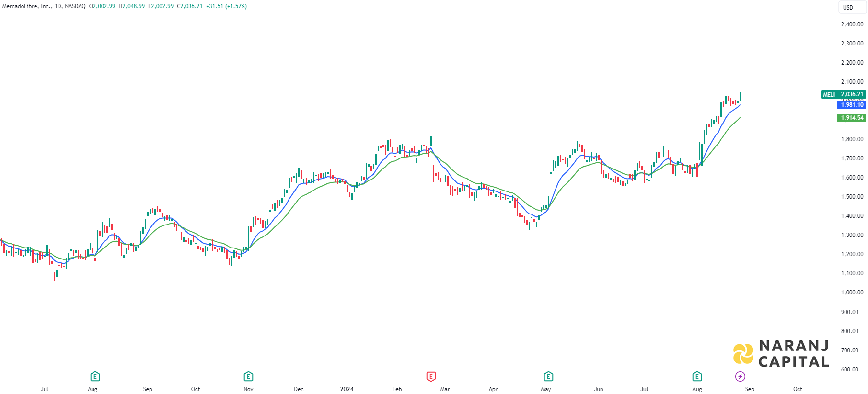This screenshot has height=394, width=868.
Task: Click the 2,400.00 price scale label
Action: 852,24
